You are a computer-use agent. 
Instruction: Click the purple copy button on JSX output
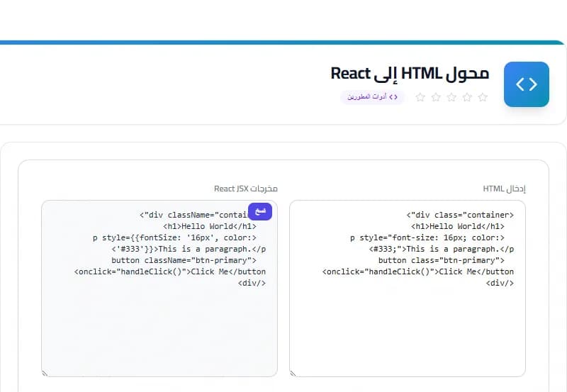click(260, 211)
